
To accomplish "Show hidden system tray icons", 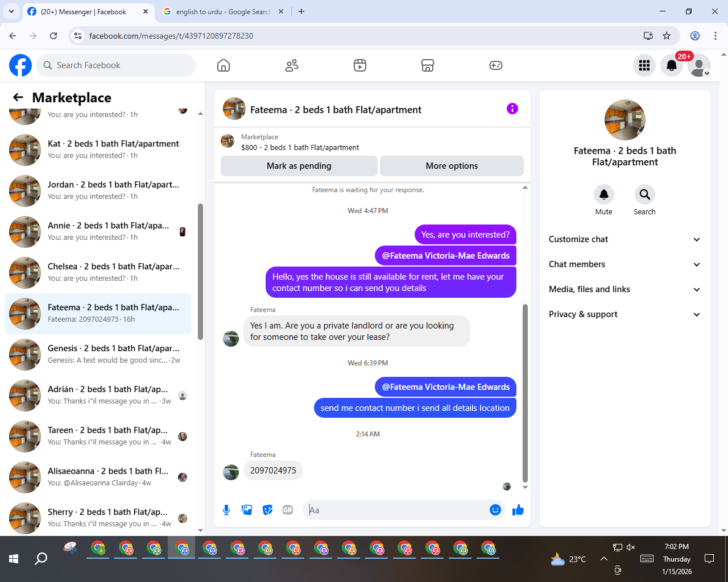I will tap(603, 559).
